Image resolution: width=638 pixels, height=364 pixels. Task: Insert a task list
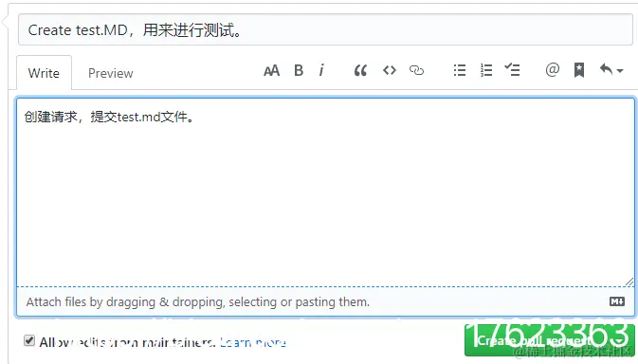(x=512, y=70)
